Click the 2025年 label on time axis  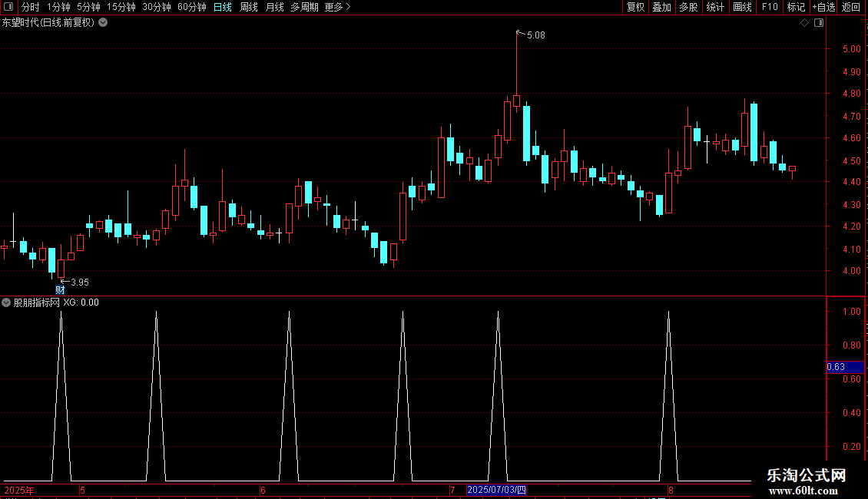click(x=19, y=490)
